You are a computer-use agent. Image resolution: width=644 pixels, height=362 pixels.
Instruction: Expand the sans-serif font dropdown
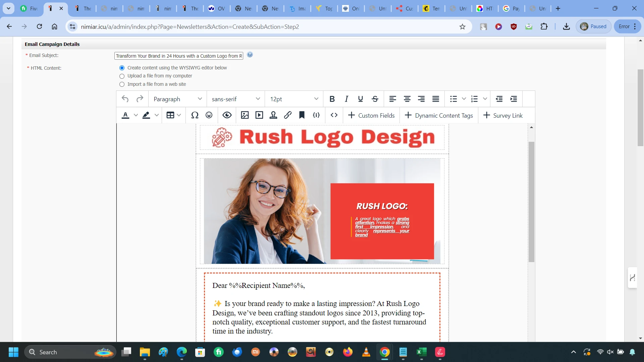click(235, 99)
